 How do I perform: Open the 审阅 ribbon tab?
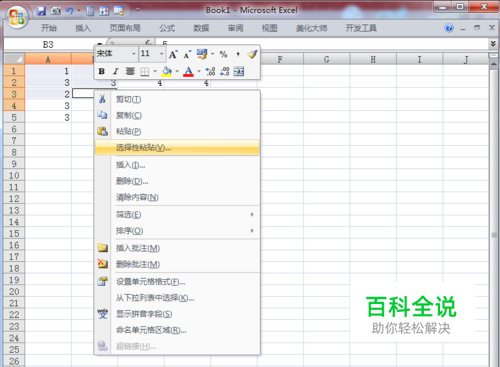[x=235, y=28]
